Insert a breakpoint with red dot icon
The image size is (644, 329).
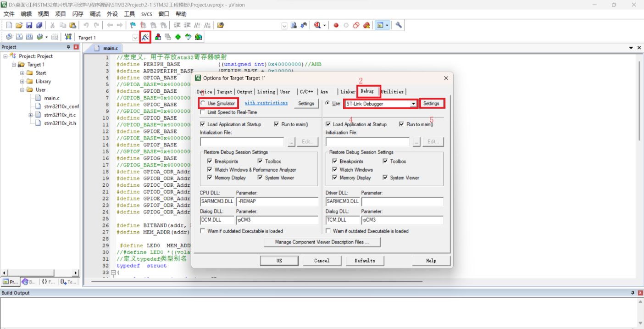(x=336, y=25)
